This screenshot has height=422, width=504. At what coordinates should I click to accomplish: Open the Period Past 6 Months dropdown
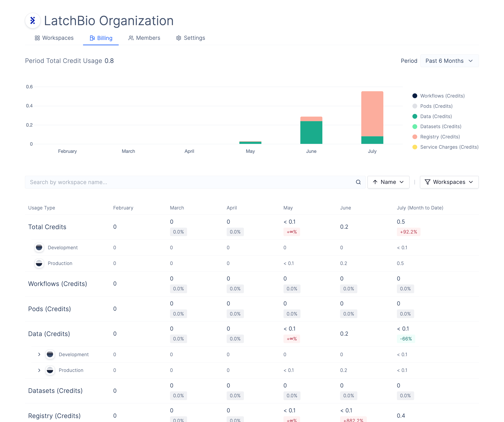tap(449, 61)
